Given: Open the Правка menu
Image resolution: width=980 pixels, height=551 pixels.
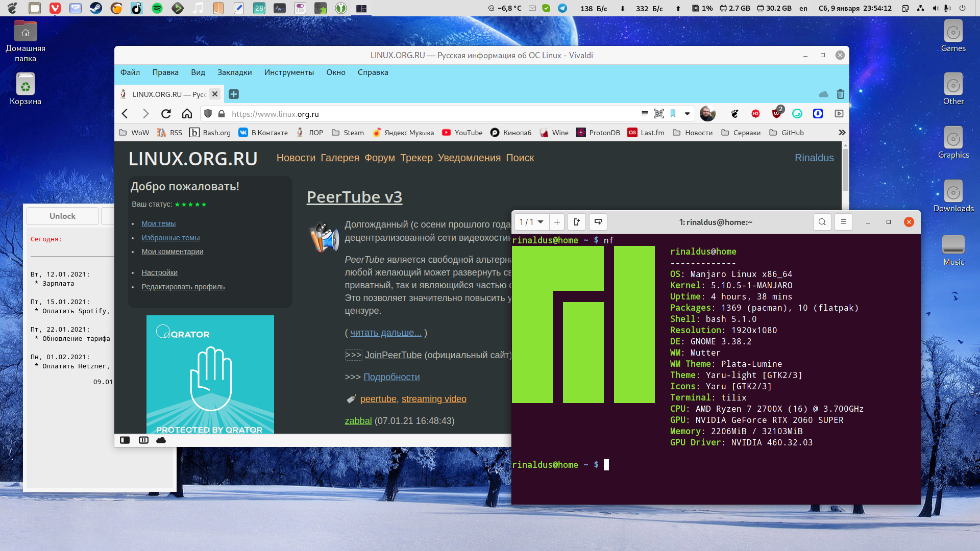Looking at the screenshot, I should (x=165, y=72).
